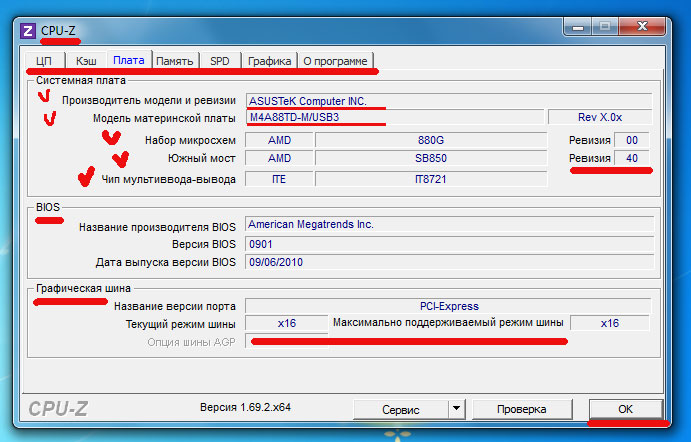The image size is (691, 442).
Task: Select the M4A88TD-M/USB3 model field
Action: tap(395, 117)
